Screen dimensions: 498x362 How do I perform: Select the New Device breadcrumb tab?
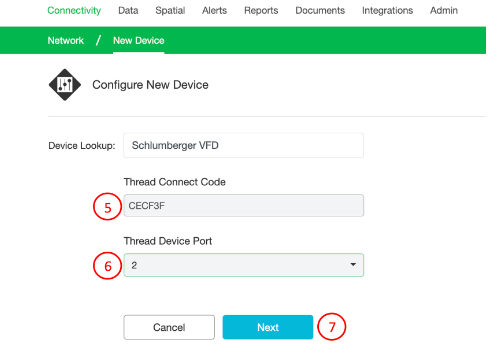[139, 40]
